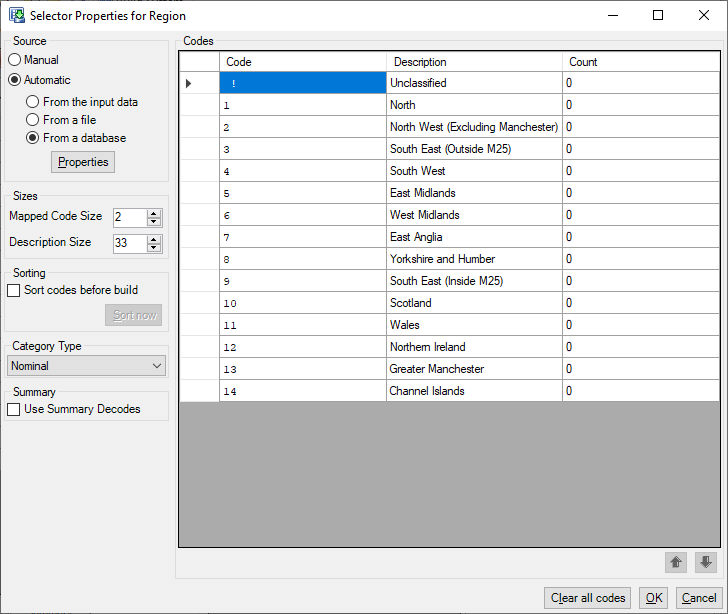Click the Wales description cell
728x614 pixels.
[474, 325]
